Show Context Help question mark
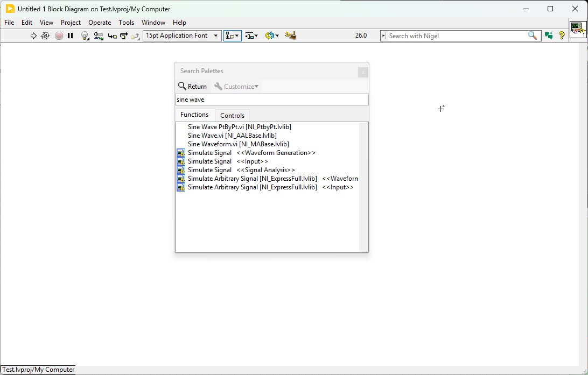 point(562,36)
